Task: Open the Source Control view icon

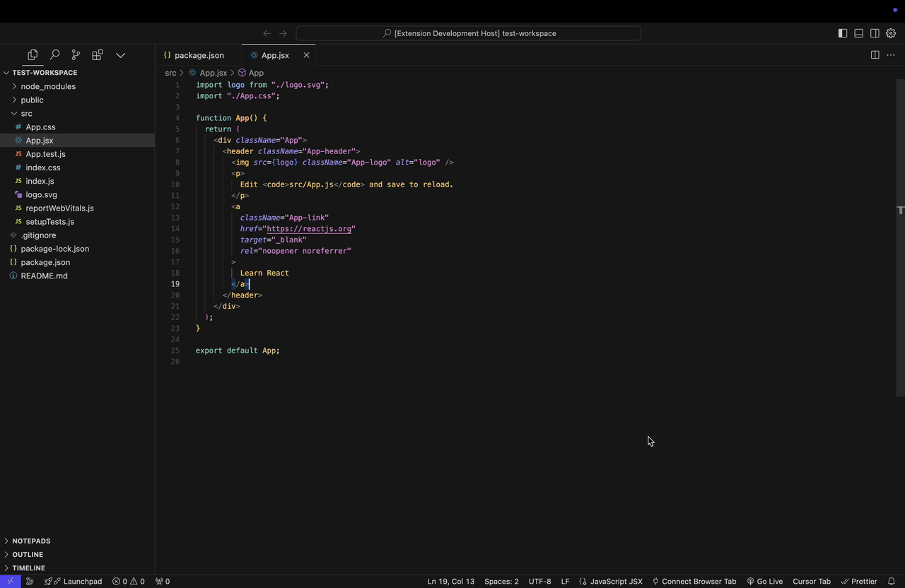Action: tap(76, 54)
